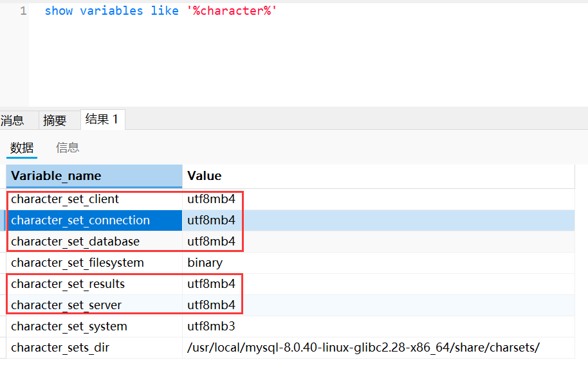Click the character_set_system cell
The height and width of the screenshot is (367, 588).
[x=69, y=327]
